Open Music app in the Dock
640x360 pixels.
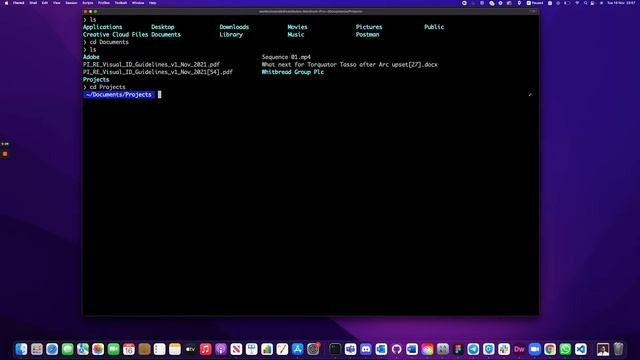point(206,349)
